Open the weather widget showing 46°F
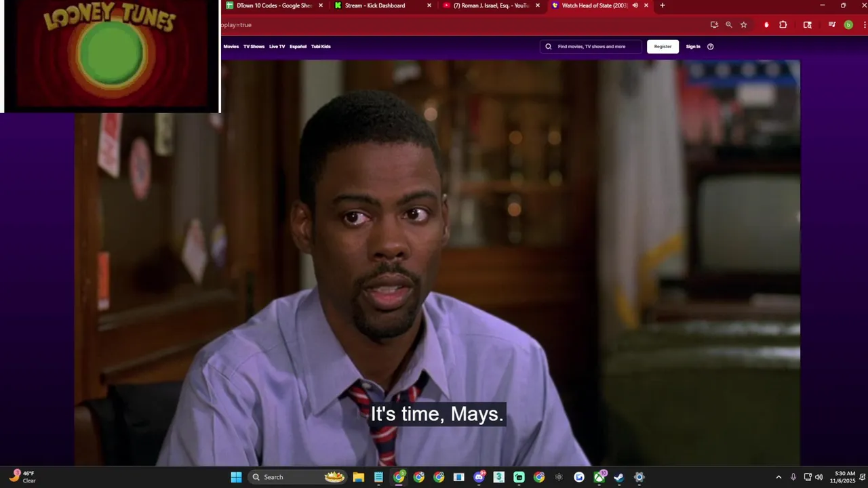The image size is (868, 488). (x=22, y=477)
